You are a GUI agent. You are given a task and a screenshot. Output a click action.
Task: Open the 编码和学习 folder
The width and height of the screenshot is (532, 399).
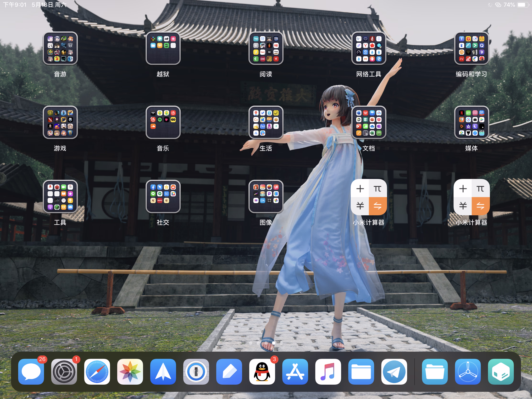[x=471, y=48]
